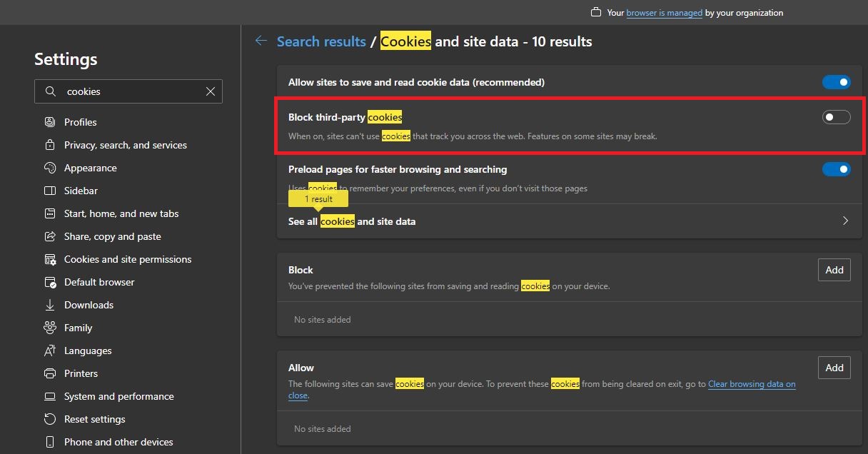Open Reset settings section

(x=95, y=419)
